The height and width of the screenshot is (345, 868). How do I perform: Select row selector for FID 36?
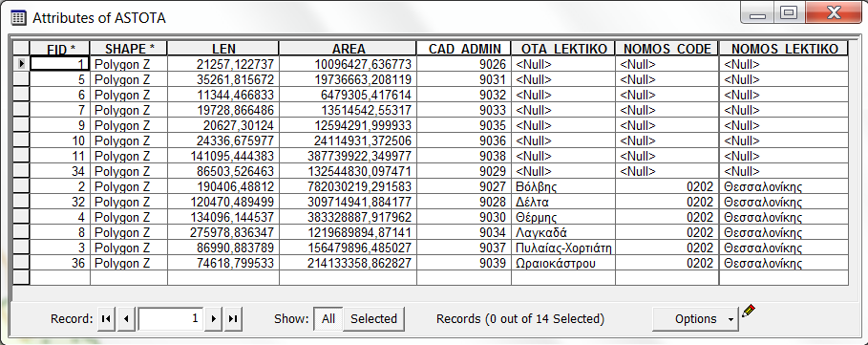coord(21,263)
